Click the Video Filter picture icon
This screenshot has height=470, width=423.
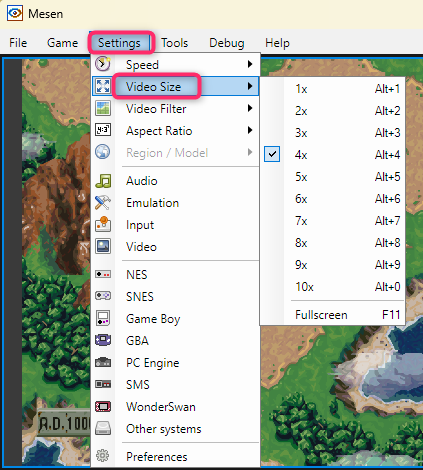103,108
